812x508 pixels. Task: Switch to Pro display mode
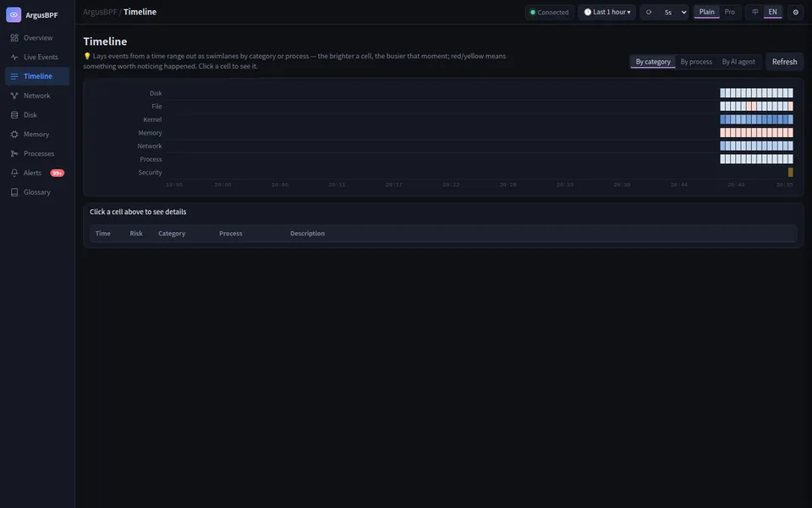click(x=730, y=12)
